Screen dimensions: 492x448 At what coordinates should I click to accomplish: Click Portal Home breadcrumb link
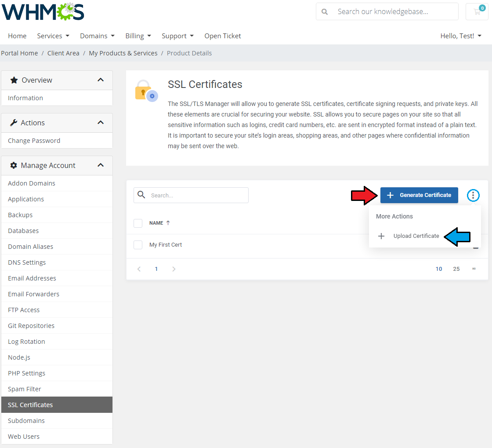[19, 53]
